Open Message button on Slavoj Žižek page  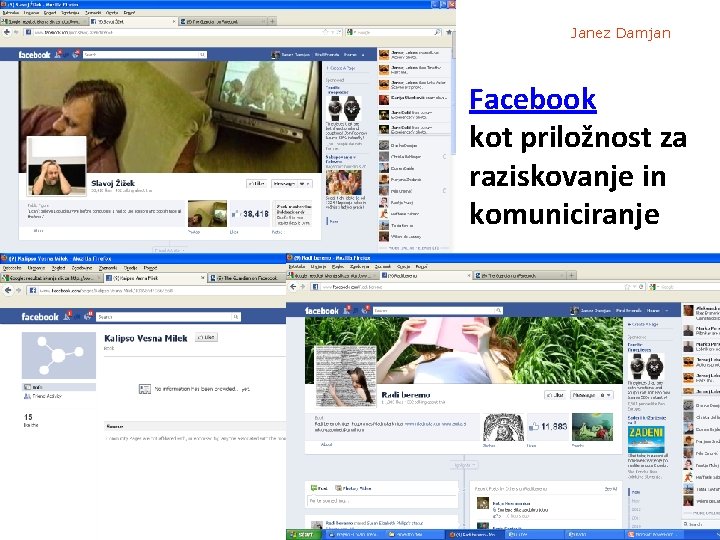point(284,184)
